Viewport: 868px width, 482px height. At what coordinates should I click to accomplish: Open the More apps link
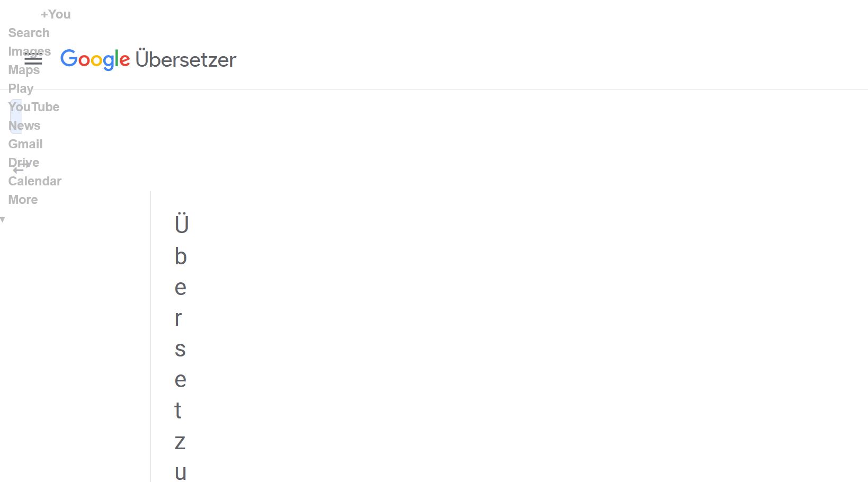(23, 200)
